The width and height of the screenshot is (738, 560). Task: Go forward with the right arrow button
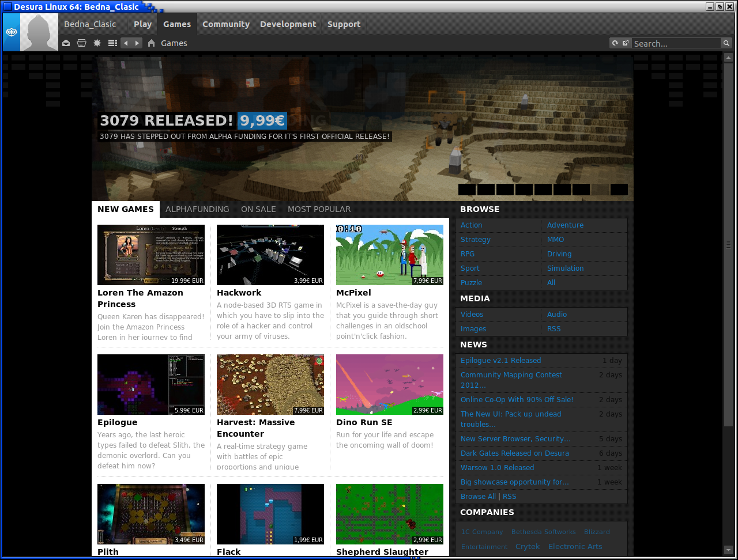pos(137,43)
